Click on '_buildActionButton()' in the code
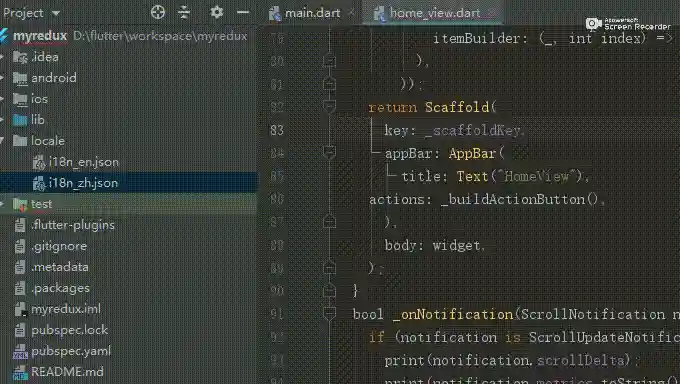 (x=520, y=199)
